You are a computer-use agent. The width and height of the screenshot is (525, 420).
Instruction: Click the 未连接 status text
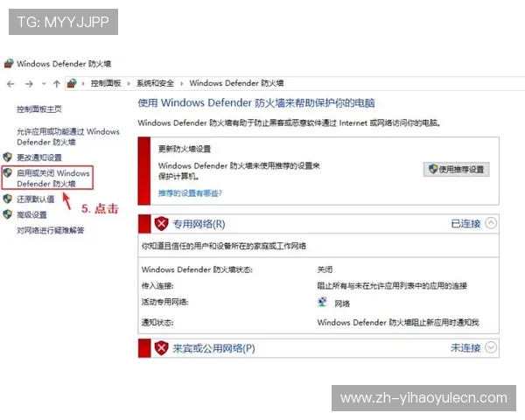point(465,348)
